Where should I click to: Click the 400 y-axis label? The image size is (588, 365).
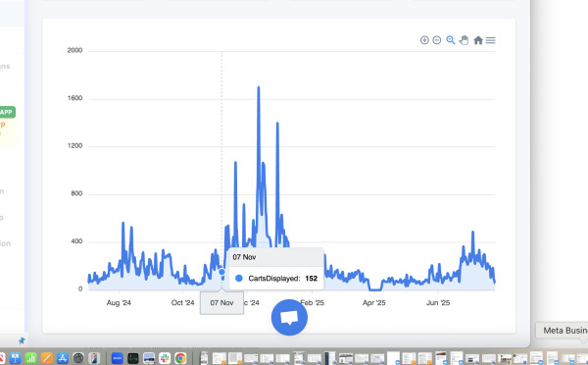(x=76, y=241)
